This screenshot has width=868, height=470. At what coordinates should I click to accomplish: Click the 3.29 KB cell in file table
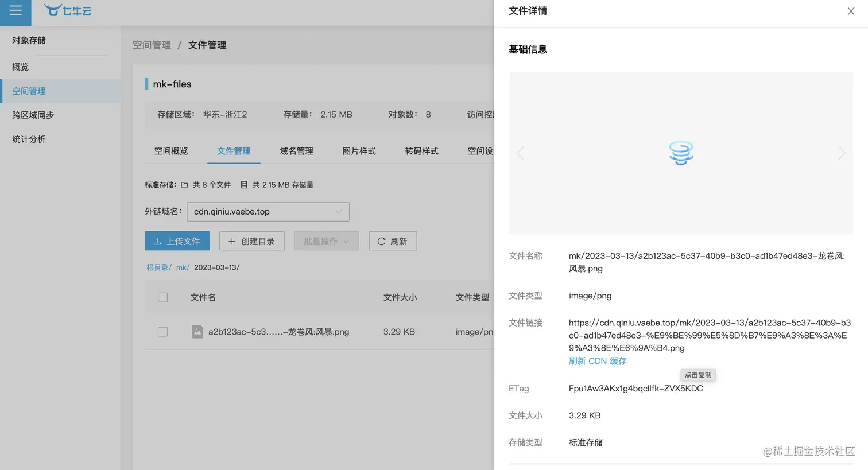click(x=399, y=332)
